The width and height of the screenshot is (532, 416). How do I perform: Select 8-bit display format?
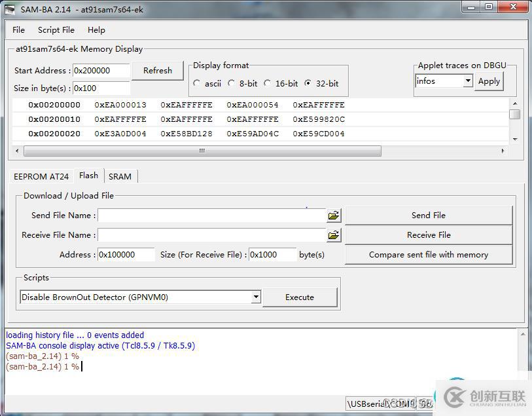[232, 84]
